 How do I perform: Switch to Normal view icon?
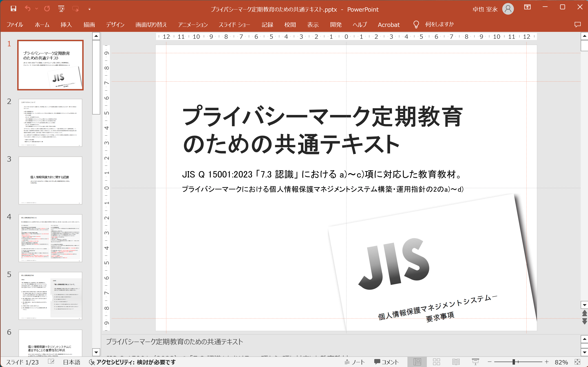[417, 362]
